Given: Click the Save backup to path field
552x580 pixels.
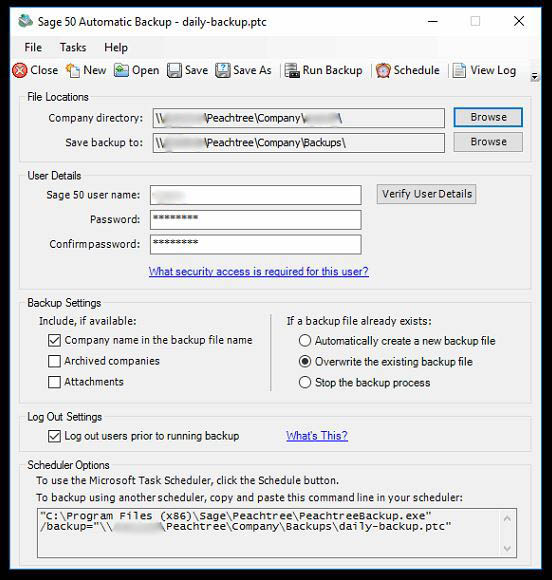Looking at the screenshot, I should pyautogui.click(x=299, y=143).
